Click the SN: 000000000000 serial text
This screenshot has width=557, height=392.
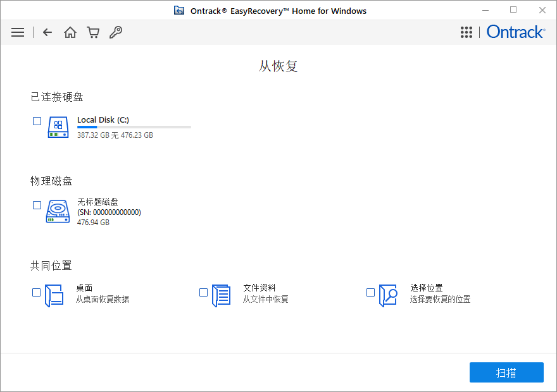[109, 212]
